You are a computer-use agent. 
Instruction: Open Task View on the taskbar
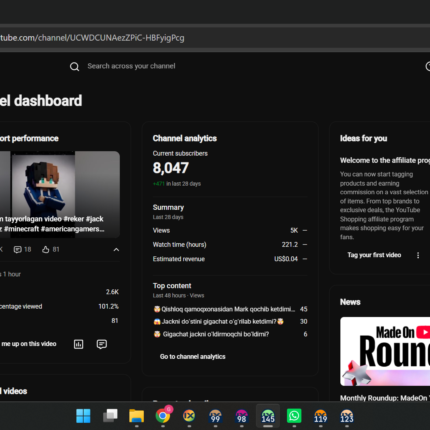(110, 416)
